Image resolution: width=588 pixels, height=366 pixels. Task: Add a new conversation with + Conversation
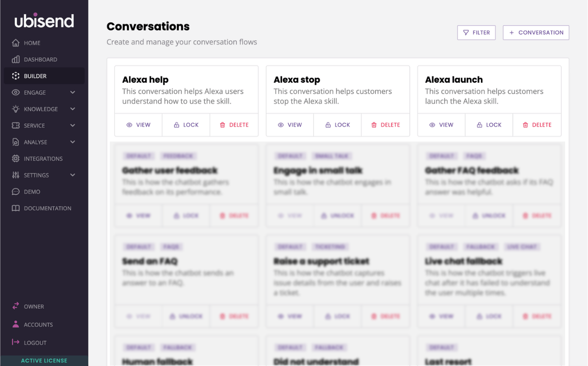click(x=536, y=33)
